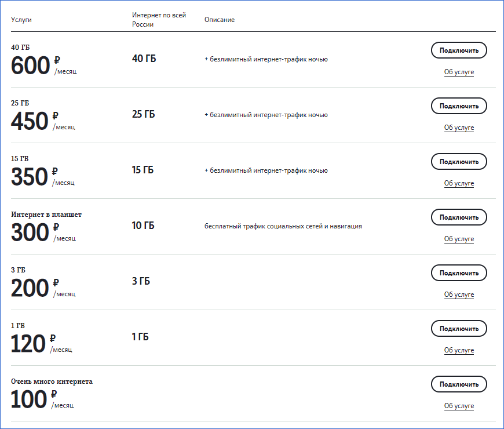Click the Описание column header
504x429 pixels.
[220, 20]
